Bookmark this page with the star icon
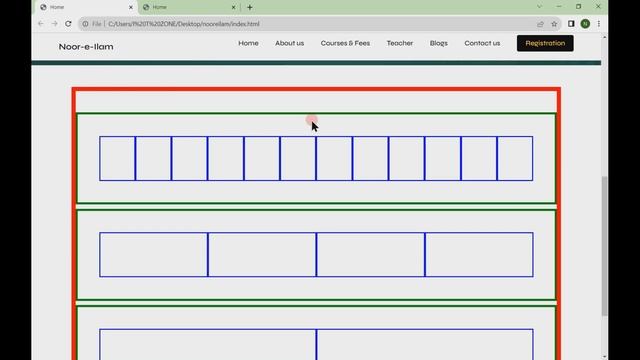The width and height of the screenshot is (640, 360). (x=554, y=24)
